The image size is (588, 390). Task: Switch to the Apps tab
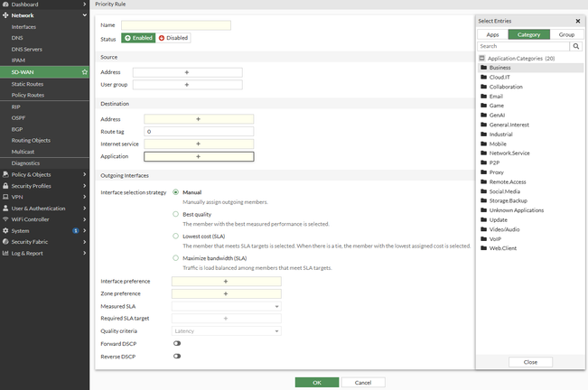pyautogui.click(x=493, y=34)
